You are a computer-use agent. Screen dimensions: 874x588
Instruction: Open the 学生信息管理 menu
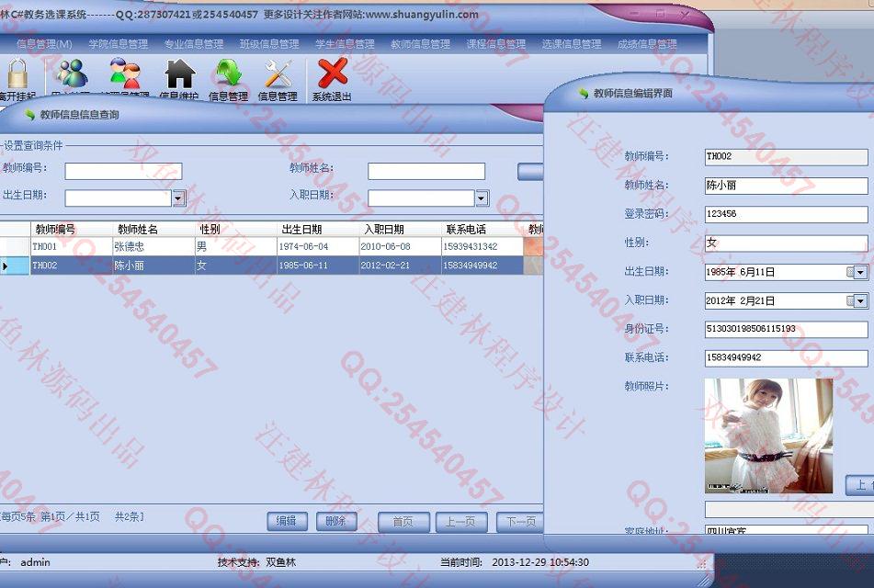[x=345, y=43]
